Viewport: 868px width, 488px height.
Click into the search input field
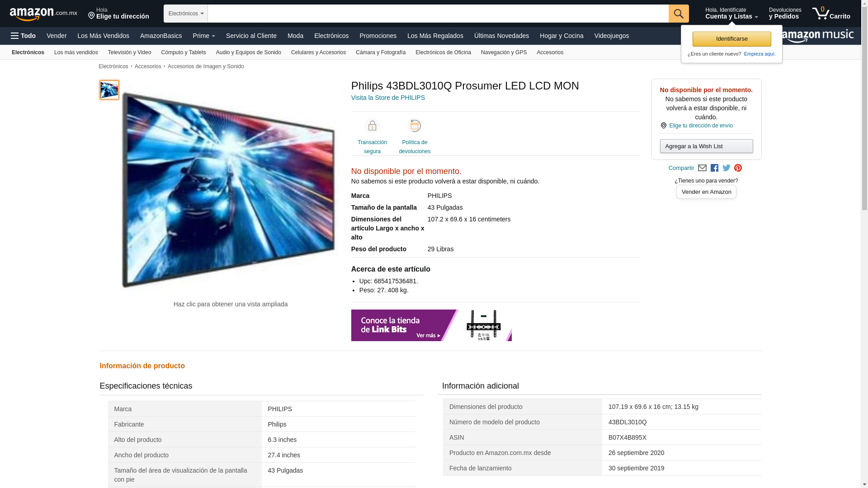point(438,14)
